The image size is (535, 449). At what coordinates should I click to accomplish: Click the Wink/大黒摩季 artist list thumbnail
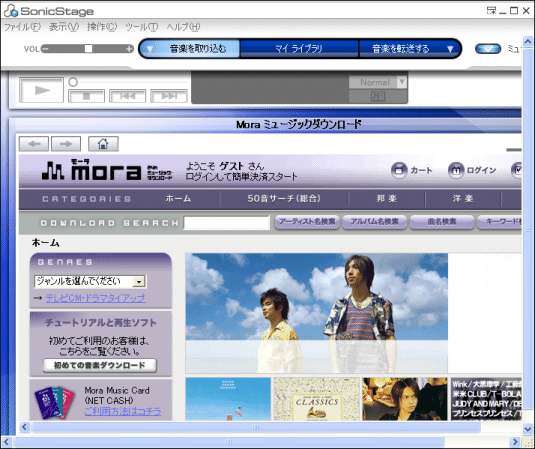pyautogui.click(x=486, y=399)
